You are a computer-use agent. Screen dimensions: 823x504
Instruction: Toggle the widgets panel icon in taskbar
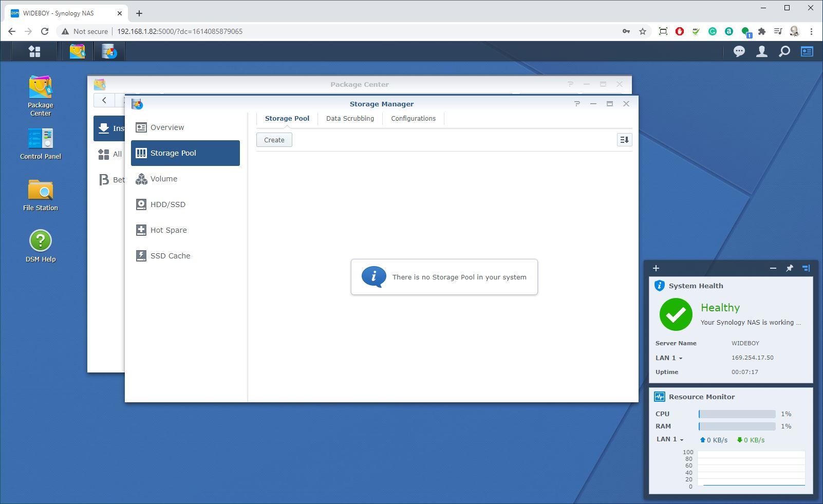click(807, 51)
